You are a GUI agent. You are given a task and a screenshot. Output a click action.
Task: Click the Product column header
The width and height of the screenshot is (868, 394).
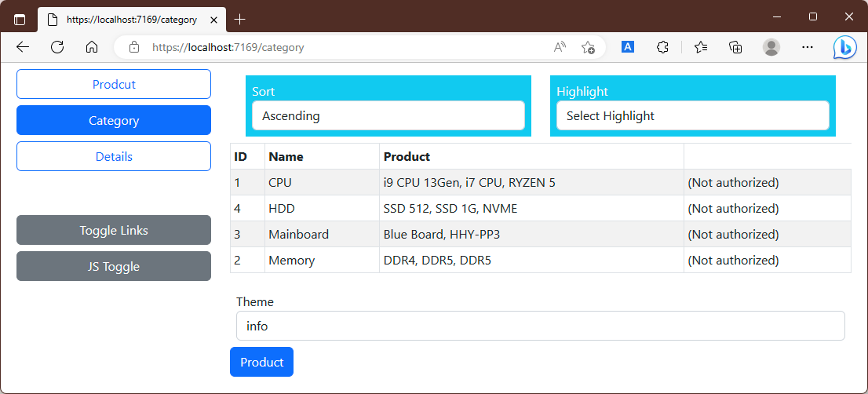(531, 157)
